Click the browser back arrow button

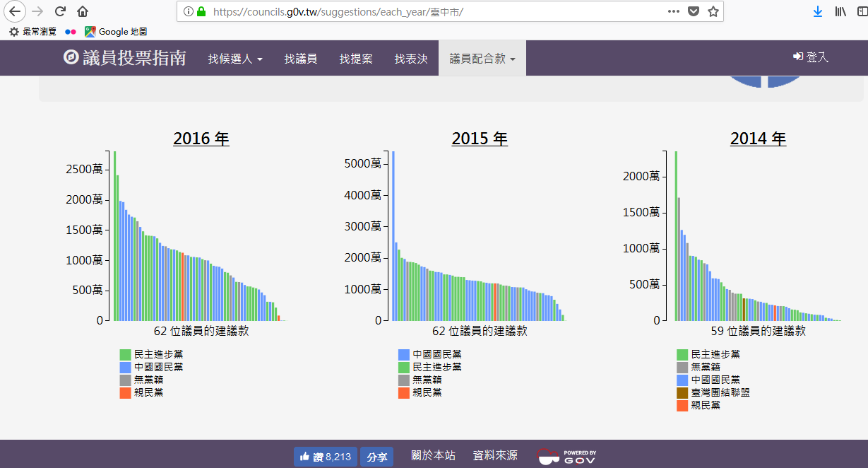point(16,11)
